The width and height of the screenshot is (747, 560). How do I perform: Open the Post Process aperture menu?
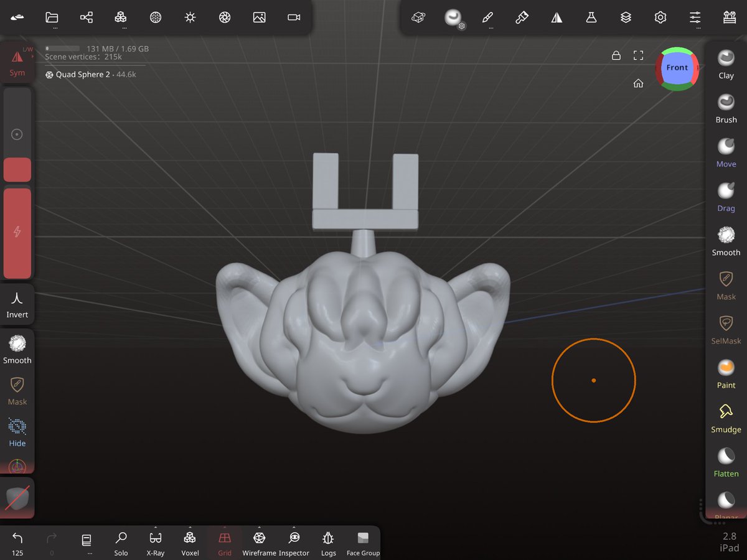pos(225,17)
